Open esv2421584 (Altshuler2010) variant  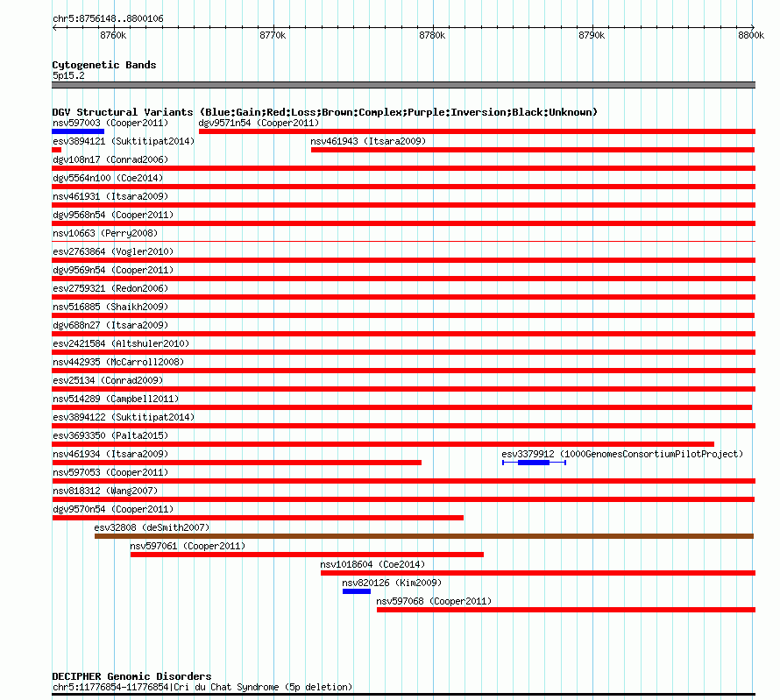(x=121, y=343)
